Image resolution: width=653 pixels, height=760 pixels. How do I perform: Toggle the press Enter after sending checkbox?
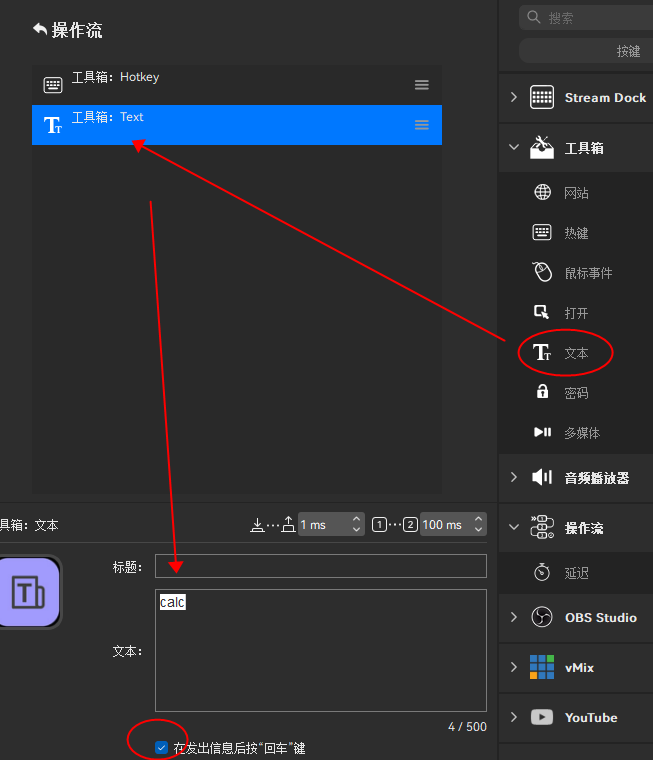tap(161, 747)
